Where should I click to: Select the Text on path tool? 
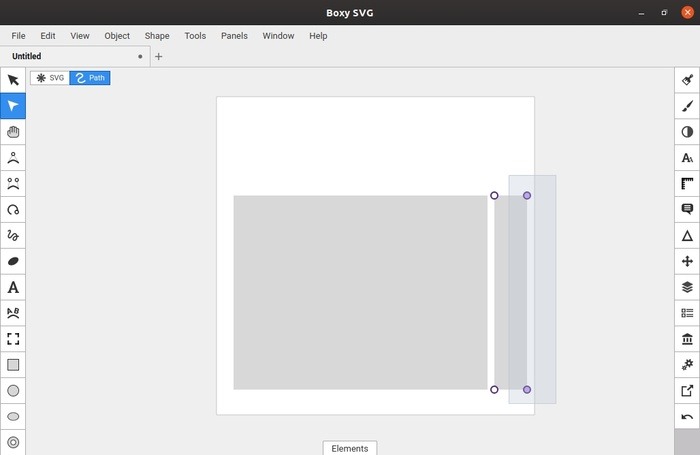13,313
